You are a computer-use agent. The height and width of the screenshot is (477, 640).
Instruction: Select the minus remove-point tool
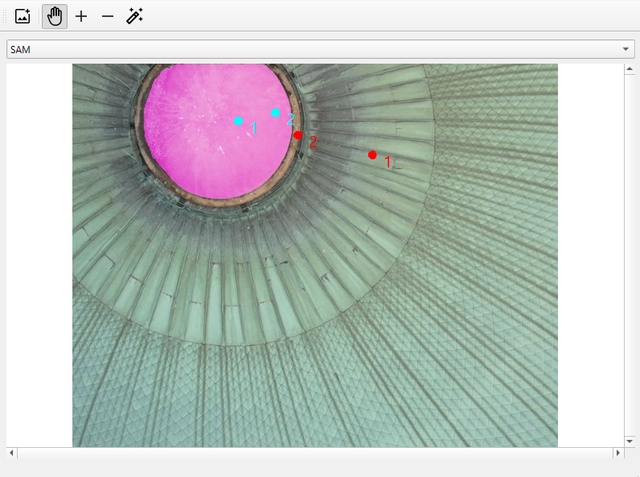click(x=108, y=17)
